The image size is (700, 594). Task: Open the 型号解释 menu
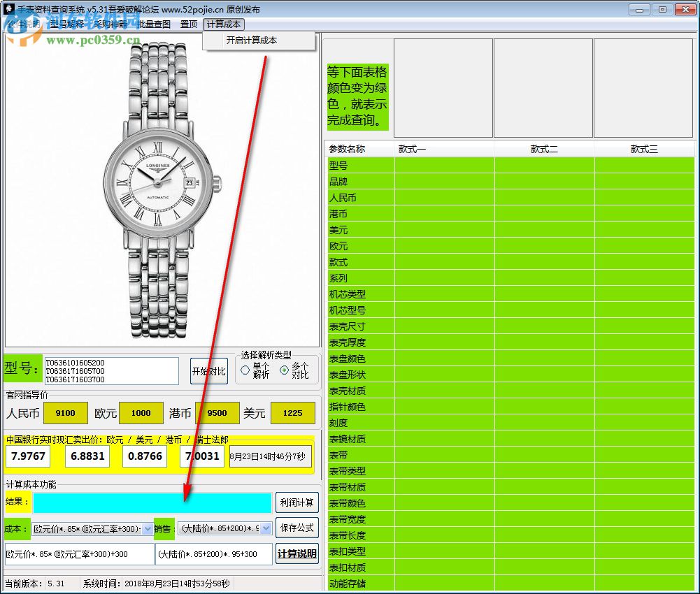pos(67,24)
